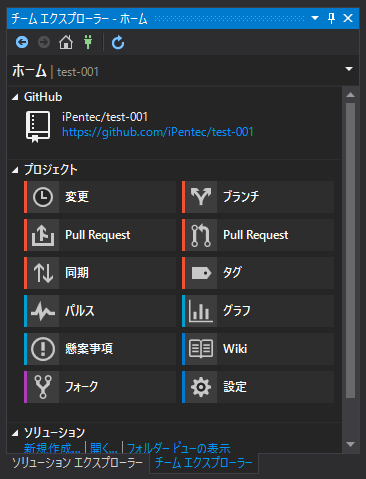
Task: Click the vertical scrollbar thumb
Action: click(350, 250)
